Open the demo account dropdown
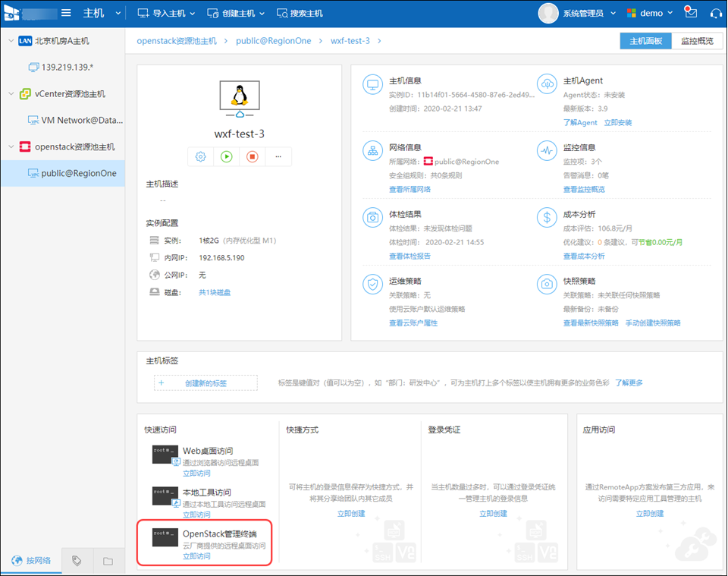 click(x=650, y=13)
